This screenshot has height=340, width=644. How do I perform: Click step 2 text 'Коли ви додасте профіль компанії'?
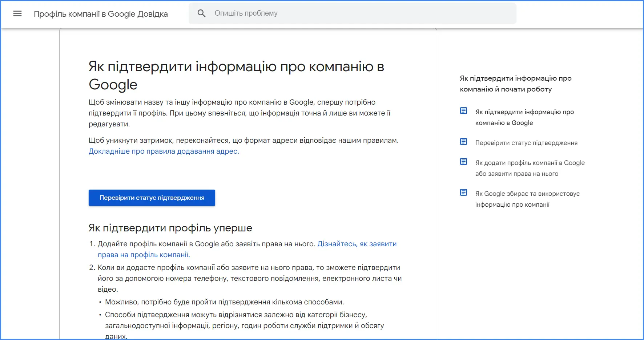(x=250, y=278)
